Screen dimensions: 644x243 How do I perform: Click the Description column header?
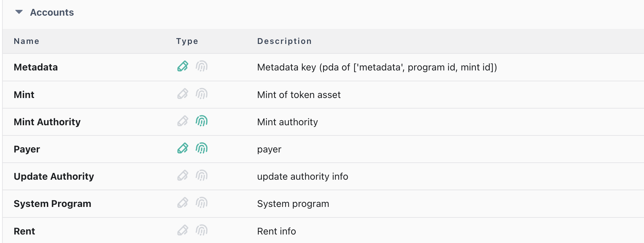284,41
